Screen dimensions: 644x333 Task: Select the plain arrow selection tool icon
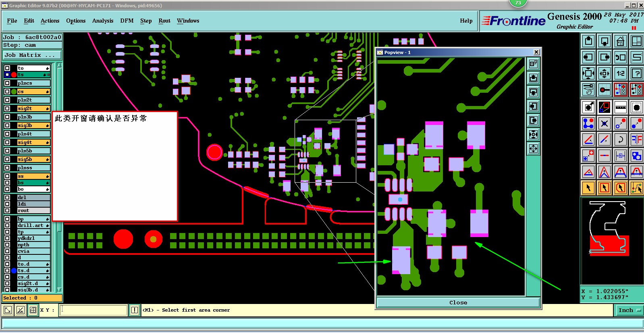(x=588, y=187)
